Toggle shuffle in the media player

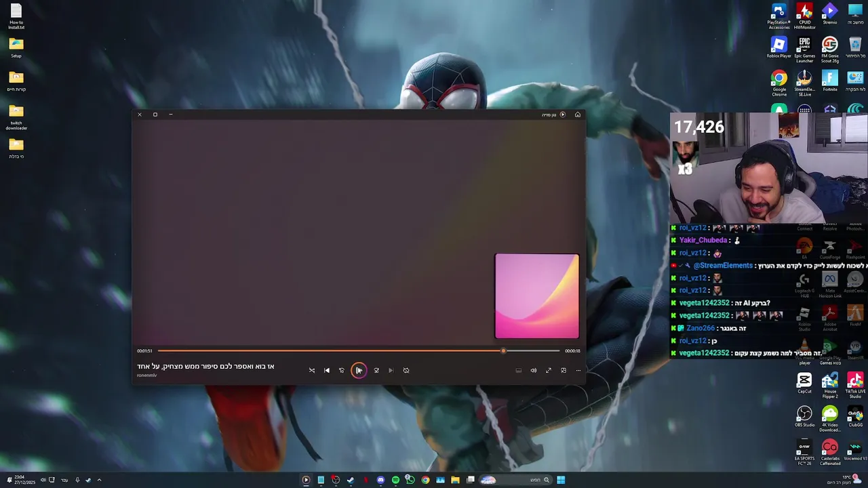tap(312, 370)
